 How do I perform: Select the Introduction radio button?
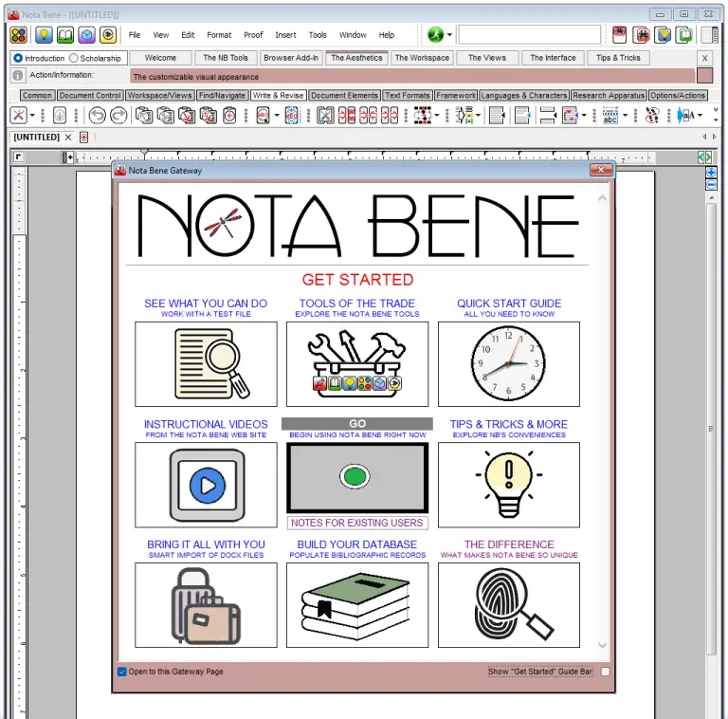coord(18,58)
